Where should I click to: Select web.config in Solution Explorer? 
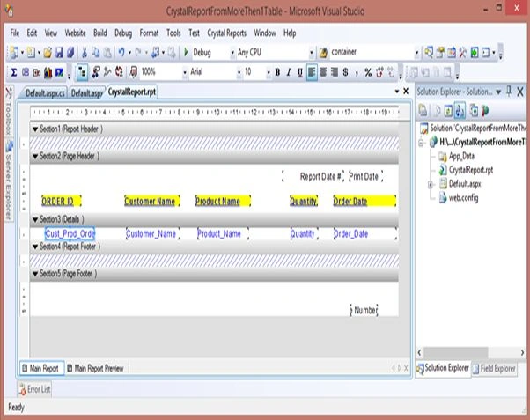[463, 197]
